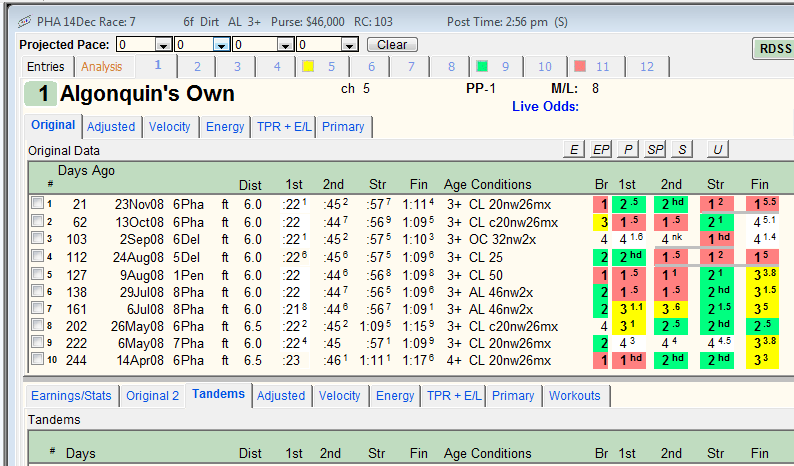This screenshot has width=794, height=466.
Task: Click the SP running style button
Action: (655, 149)
